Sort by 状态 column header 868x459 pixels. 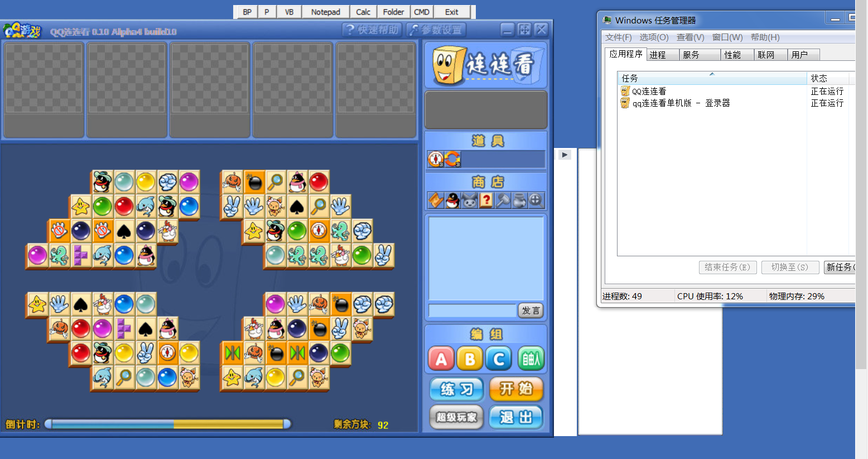tap(828, 78)
